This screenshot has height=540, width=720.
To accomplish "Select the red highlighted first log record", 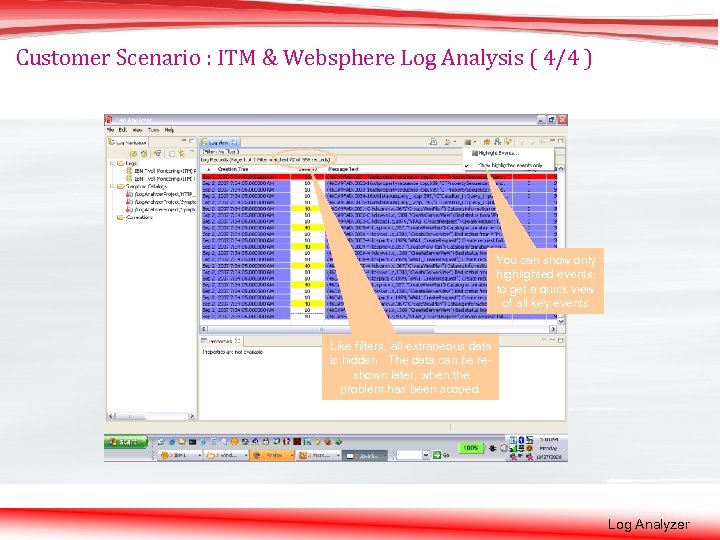I will tap(379, 177).
